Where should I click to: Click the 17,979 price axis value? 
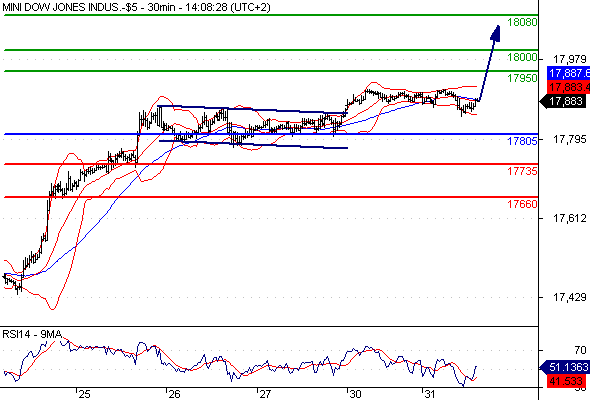[x=570, y=59]
